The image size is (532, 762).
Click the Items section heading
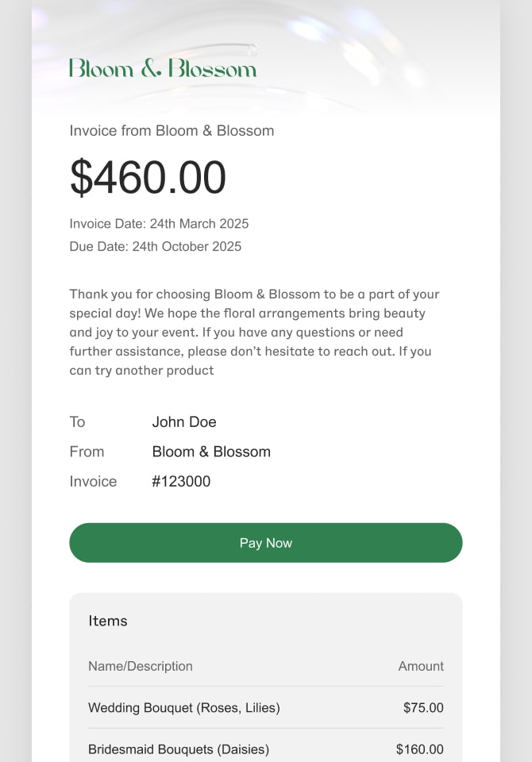[x=107, y=621]
